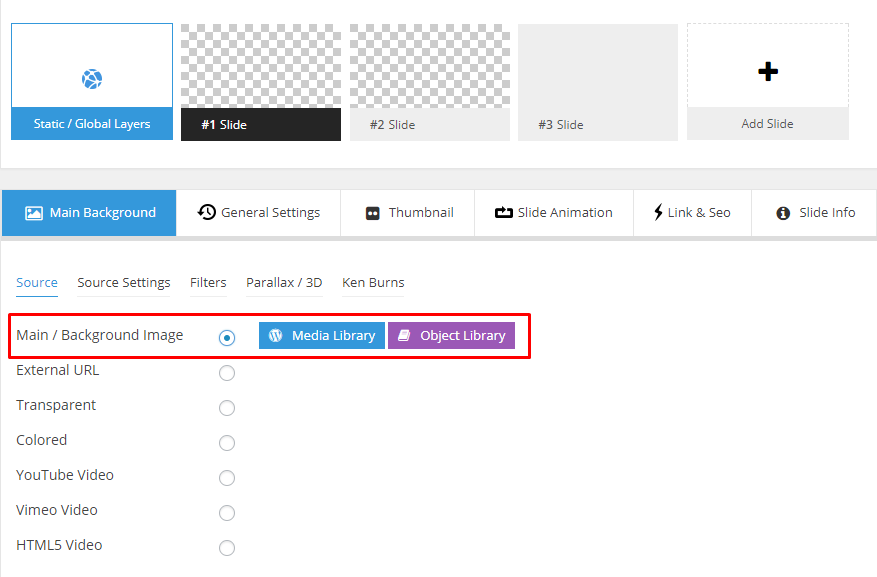Pick the Vimeo Video radio button
877x577 pixels.
tap(227, 513)
